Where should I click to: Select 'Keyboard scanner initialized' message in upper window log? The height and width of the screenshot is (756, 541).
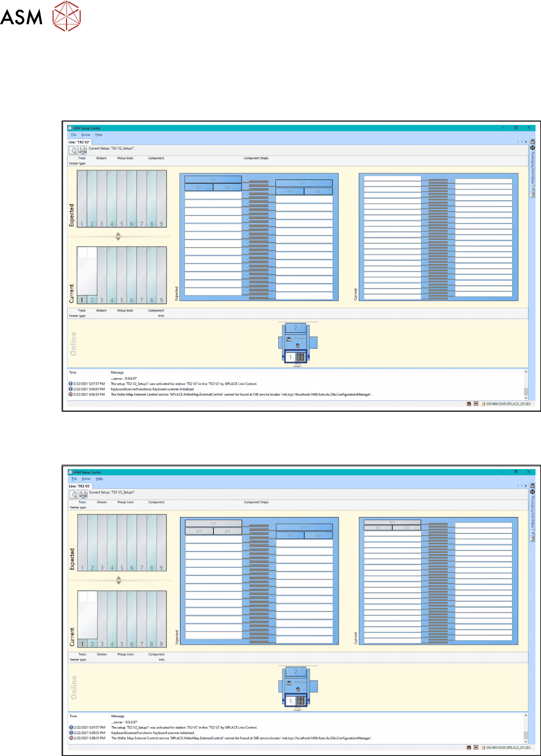point(152,389)
